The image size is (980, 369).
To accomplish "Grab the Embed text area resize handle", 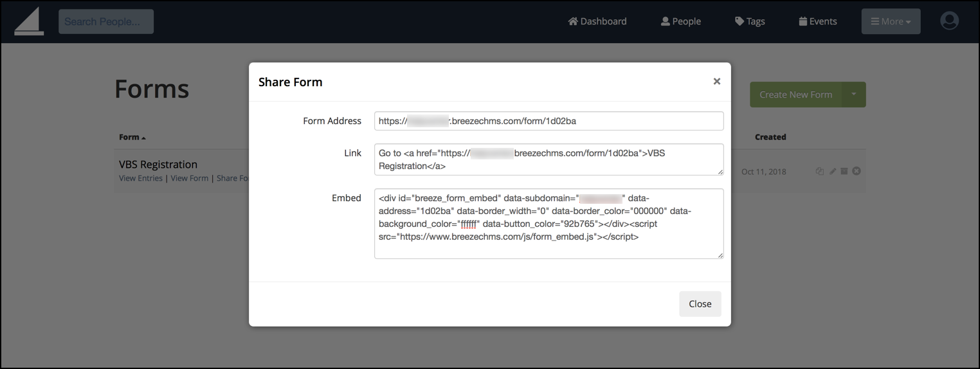I will 720,255.
